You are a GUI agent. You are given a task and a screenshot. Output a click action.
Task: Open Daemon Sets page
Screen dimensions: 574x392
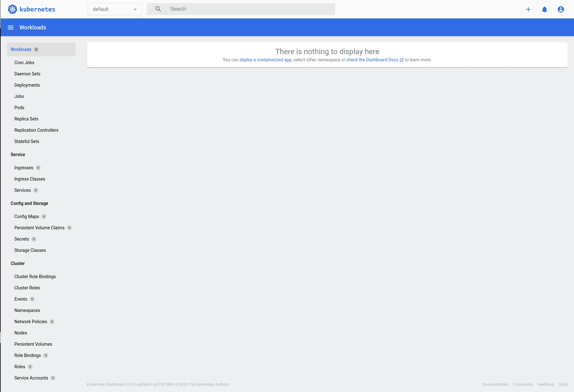[x=27, y=74]
